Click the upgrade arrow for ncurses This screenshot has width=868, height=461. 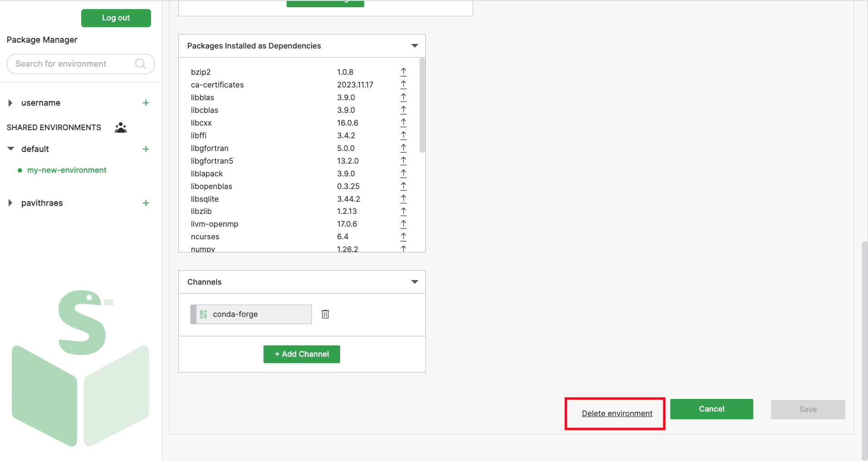[403, 237]
